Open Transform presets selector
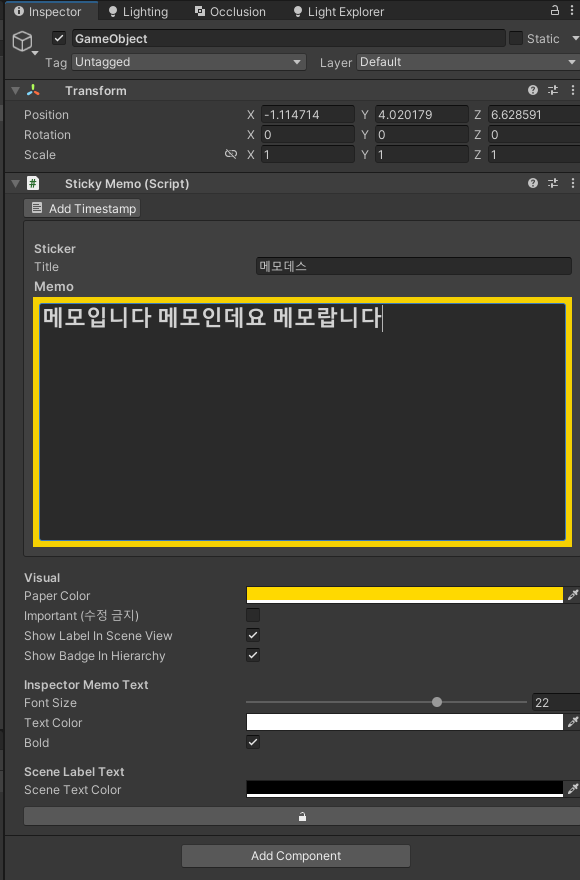 tap(553, 90)
